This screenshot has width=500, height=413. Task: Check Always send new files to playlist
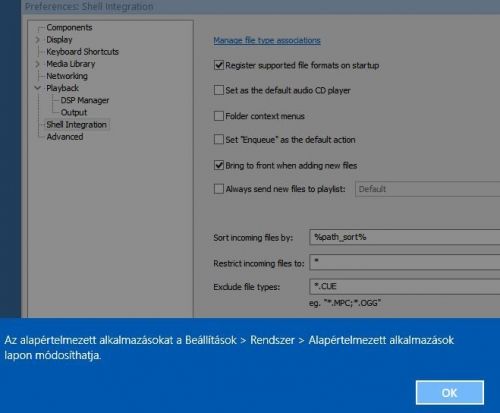(219, 189)
